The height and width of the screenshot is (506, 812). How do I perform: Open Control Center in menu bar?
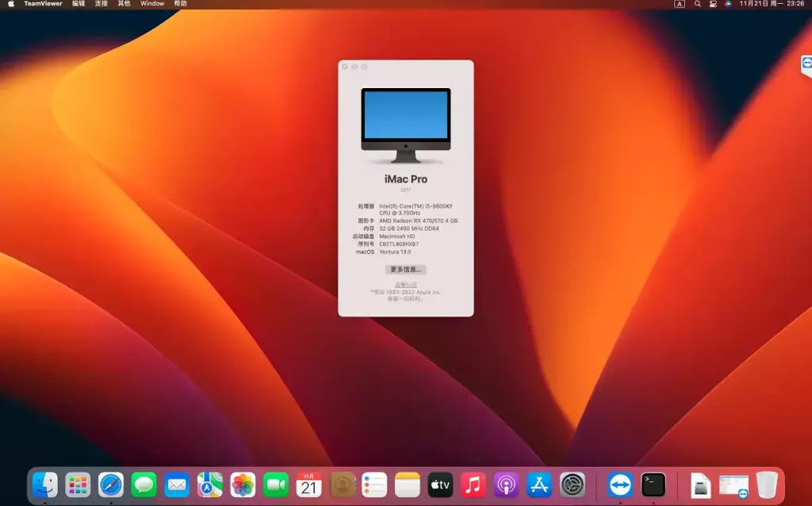[x=713, y=4]
